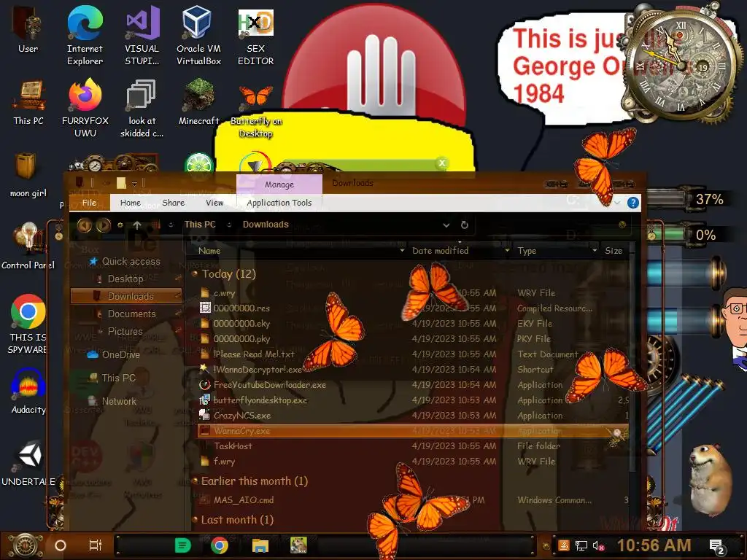Launch Audacity desktop shortcut
Screen dimensions: 747x560
click(28, 392)
